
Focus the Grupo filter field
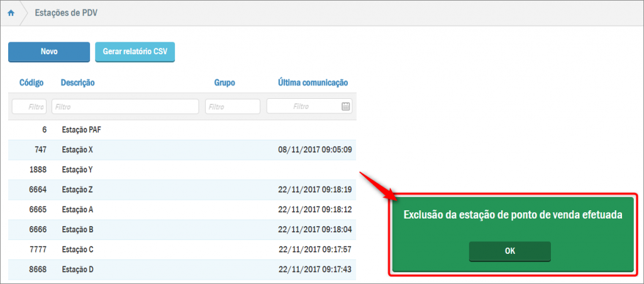232,106
